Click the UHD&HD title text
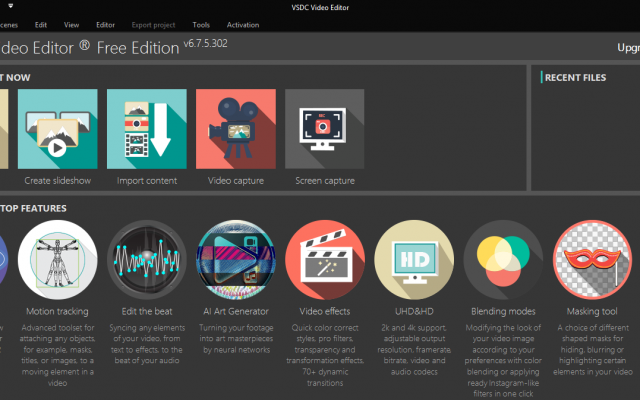Image resolution: width=640 pixels, height=400 pixels. [x=414, y=311]
